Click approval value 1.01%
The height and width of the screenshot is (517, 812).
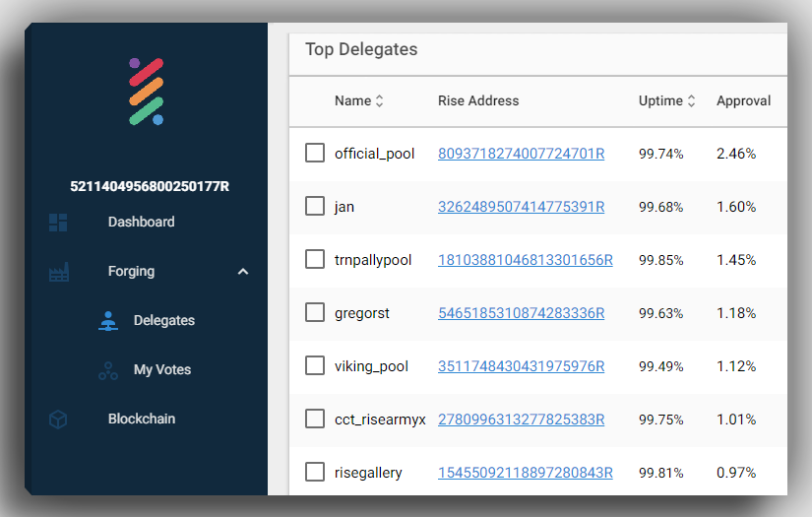[736, 420]
